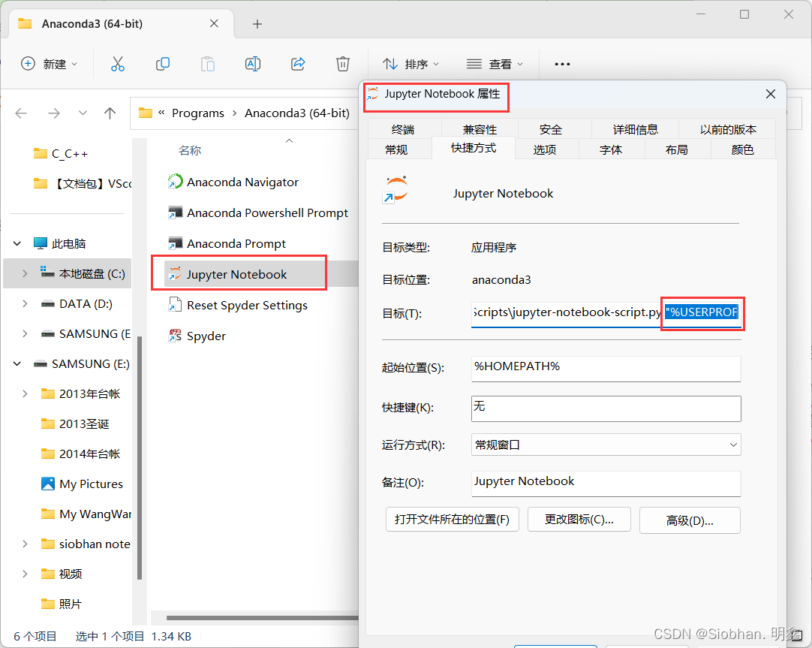Viewport: 812px width, 648px height.
Task: Click the 目标(T) input field
Action: pos(606,313)
